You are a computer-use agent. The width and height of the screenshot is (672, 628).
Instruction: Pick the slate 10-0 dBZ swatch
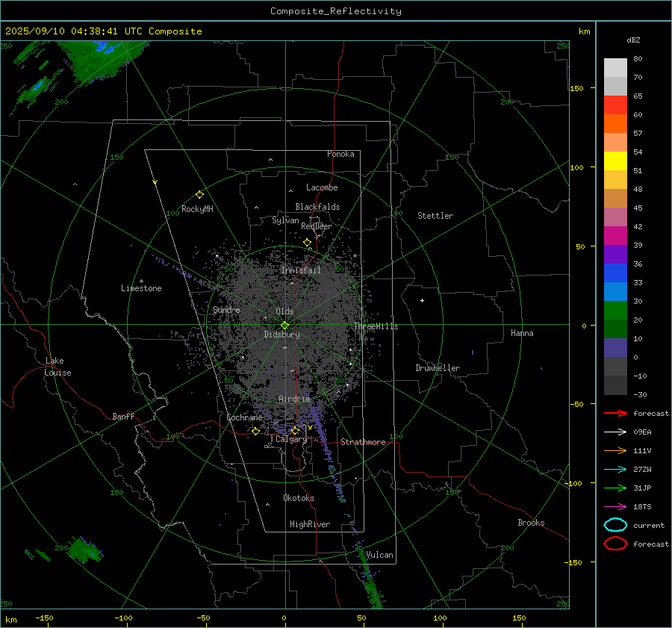click(615, 348)
